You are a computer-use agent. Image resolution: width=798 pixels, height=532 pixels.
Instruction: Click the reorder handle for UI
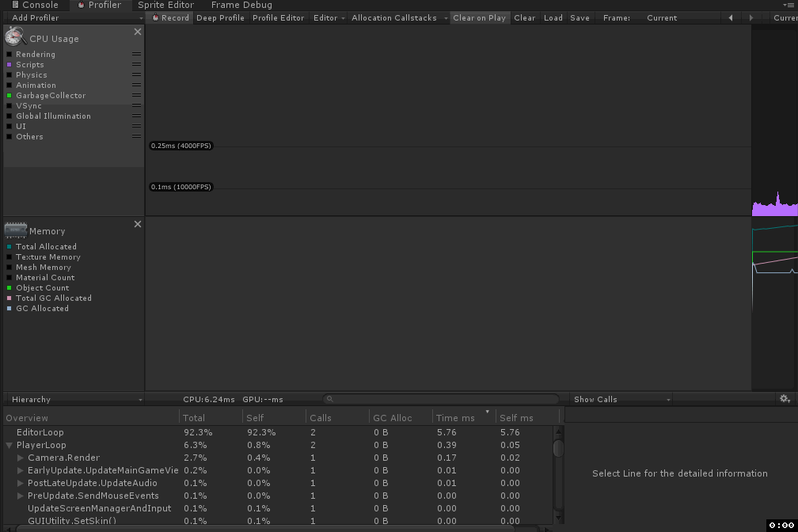coord(136,126)
